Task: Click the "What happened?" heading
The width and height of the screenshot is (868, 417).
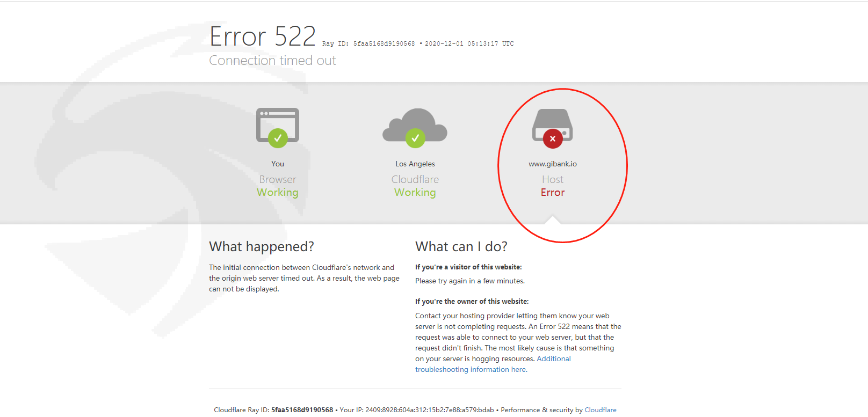Action: [x=262, y=246]
